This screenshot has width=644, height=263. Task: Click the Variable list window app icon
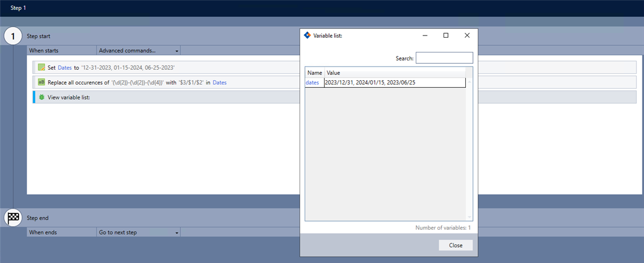click(307, 35)
